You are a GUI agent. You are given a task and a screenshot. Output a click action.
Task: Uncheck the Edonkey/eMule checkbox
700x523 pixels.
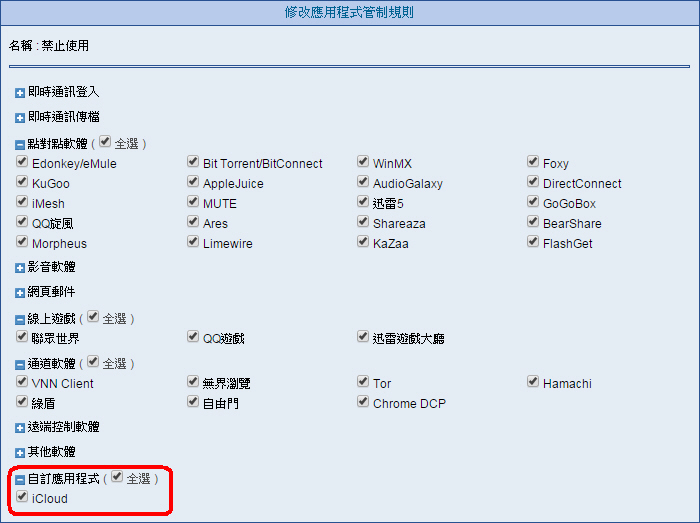click(22, 161)
